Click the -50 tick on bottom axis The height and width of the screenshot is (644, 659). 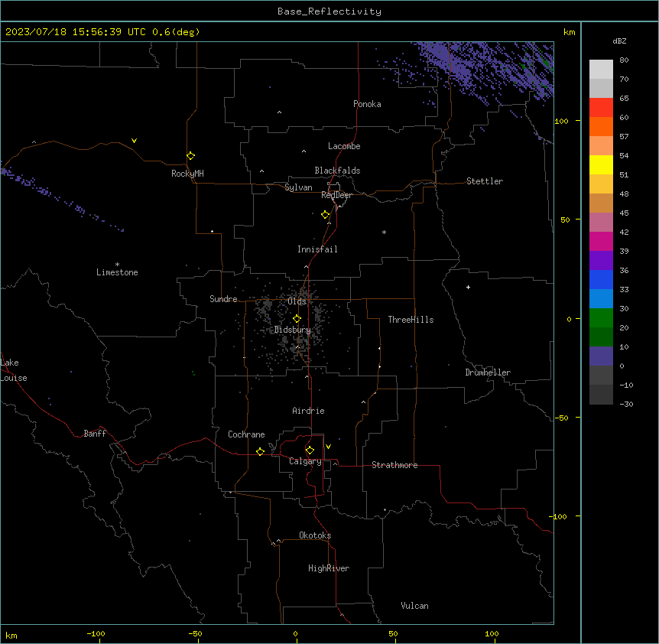195,633
